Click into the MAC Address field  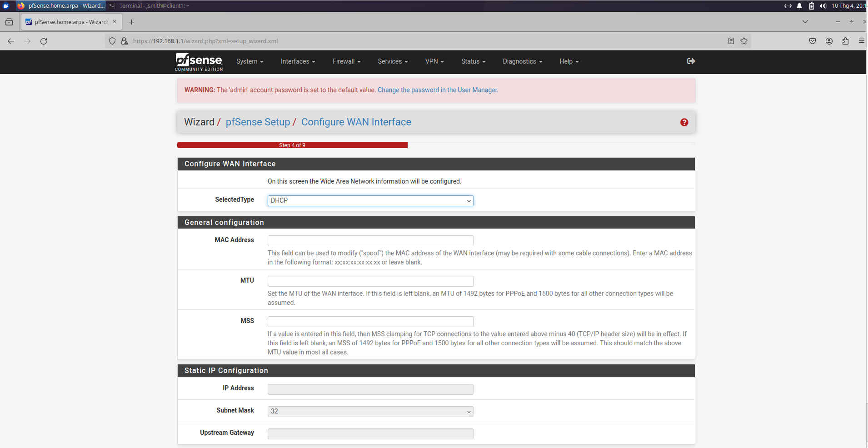tap(370, 241)
